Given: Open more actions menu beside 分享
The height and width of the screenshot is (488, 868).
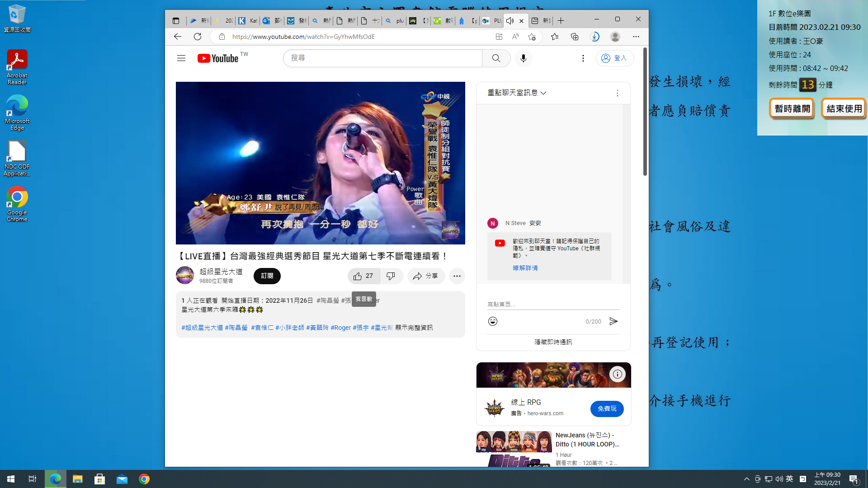Looking at the screenshot, I should [x=457, y=276].
